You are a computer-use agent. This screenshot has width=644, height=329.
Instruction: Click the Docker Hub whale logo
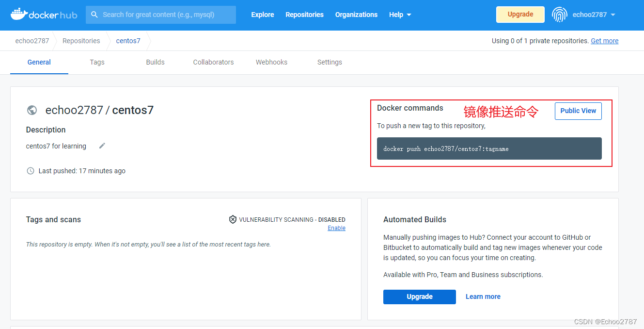tap(44, 14)
